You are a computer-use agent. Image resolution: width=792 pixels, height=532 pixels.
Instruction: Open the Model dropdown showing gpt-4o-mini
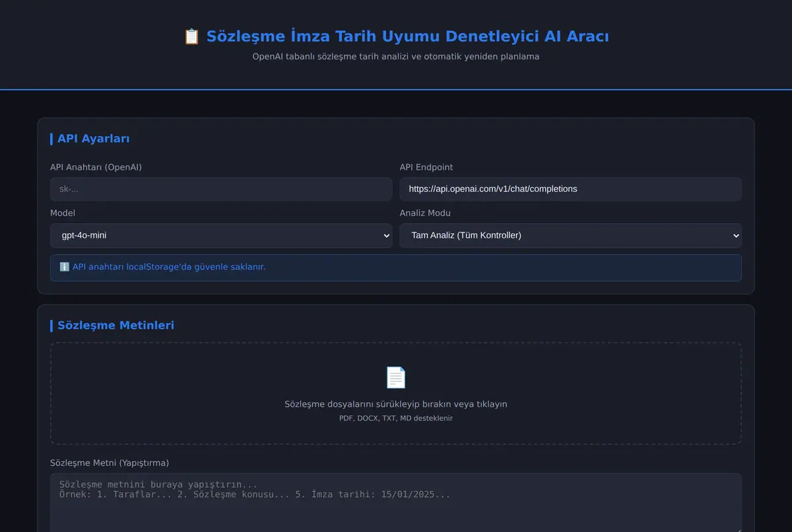(x=221, y=236)
